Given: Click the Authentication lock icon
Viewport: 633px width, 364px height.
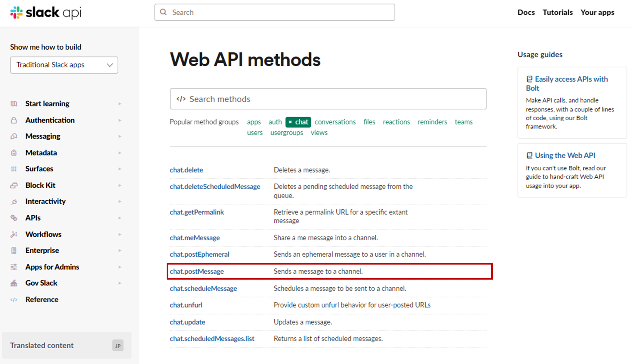Looking at the screenshot, I should point(14,120).
